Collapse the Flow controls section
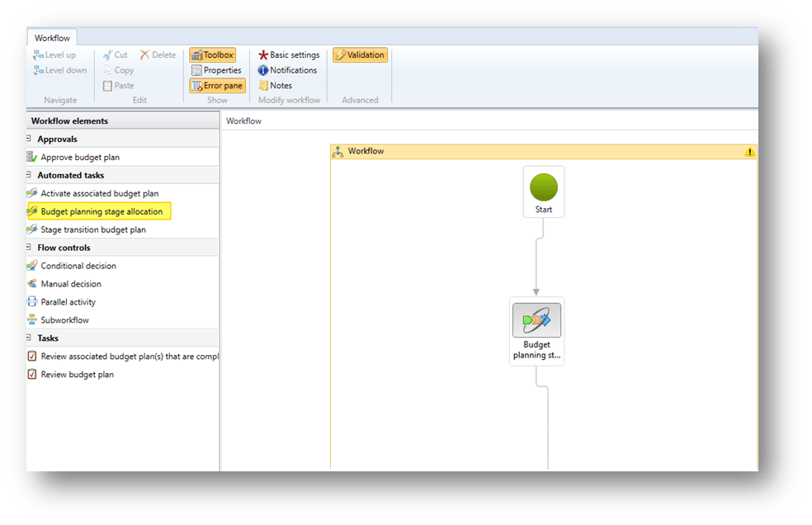Image resolution: width=812 pixels, height=525 pixels. 30,248
